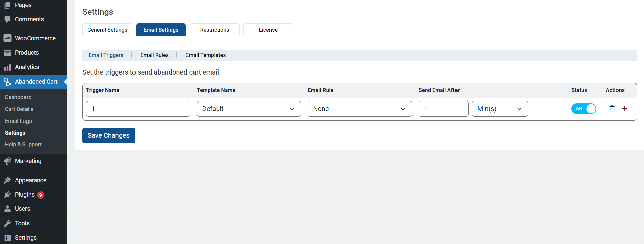Click the ELEX Abandoned Cart icon
The width and height of the screenshot is (644, 244).
[x=7, y=82]
